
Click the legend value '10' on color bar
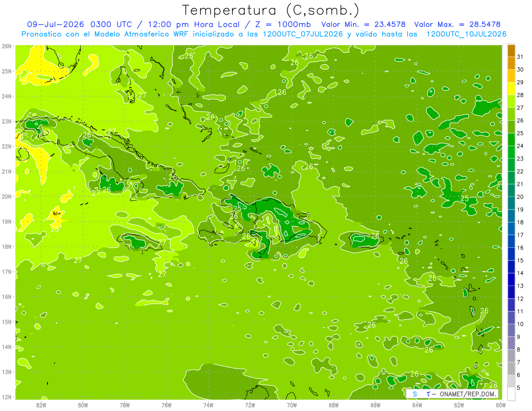coord(520,324)
